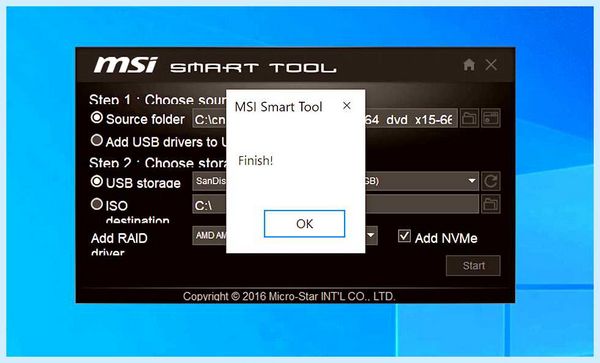Viewport: 600px width, 363px height.
Task: Click disc drive icon beside source folder
Action: point(491,118)
